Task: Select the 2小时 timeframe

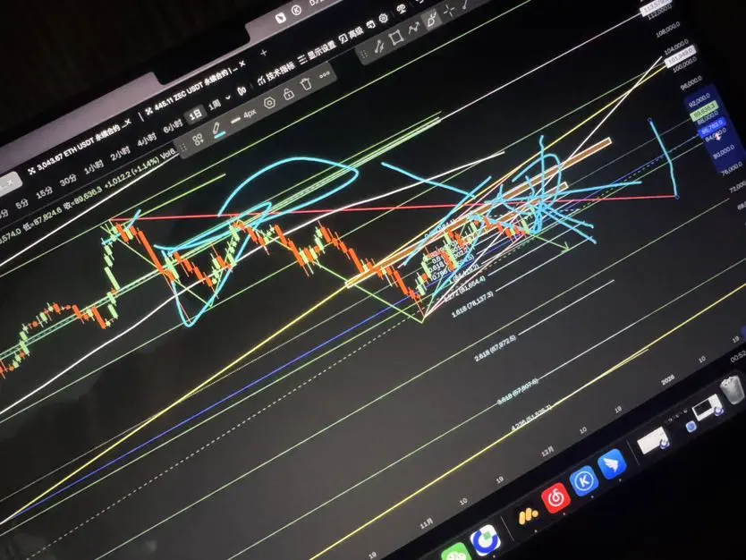Action: (120, 153)
